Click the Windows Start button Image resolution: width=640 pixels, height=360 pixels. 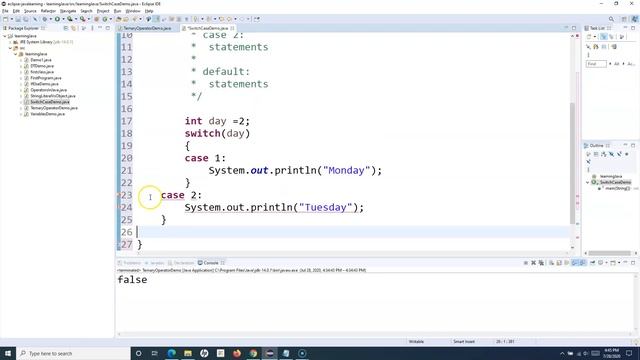pyautogui.click(x=8, y=353)
